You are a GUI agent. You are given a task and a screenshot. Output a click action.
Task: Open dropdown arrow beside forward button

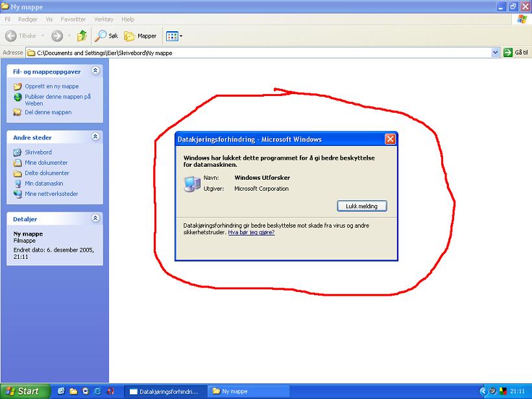(69, 36)
